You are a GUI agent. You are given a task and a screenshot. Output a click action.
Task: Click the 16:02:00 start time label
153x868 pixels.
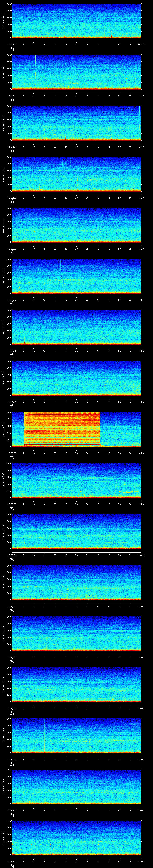pos(12,198)
